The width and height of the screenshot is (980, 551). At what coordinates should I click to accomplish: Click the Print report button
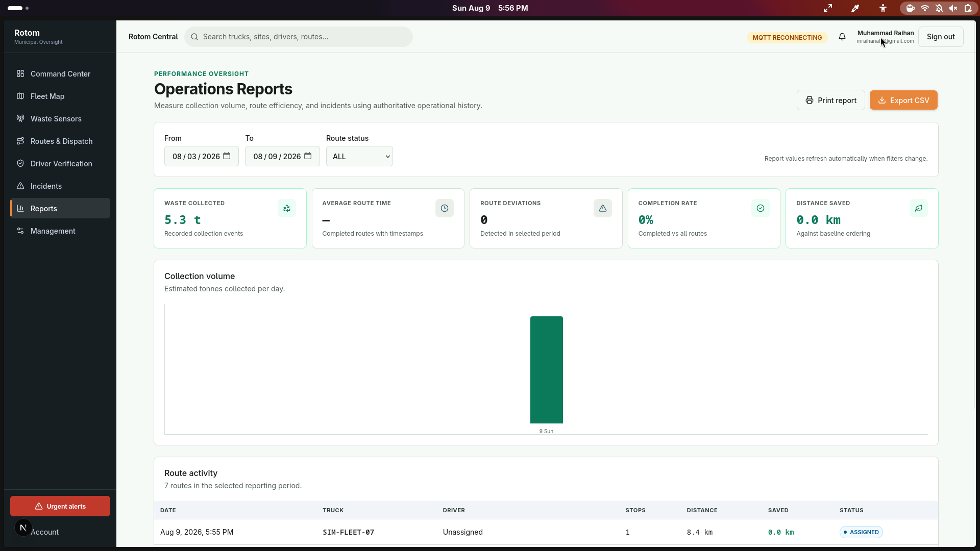coord(831,100)
